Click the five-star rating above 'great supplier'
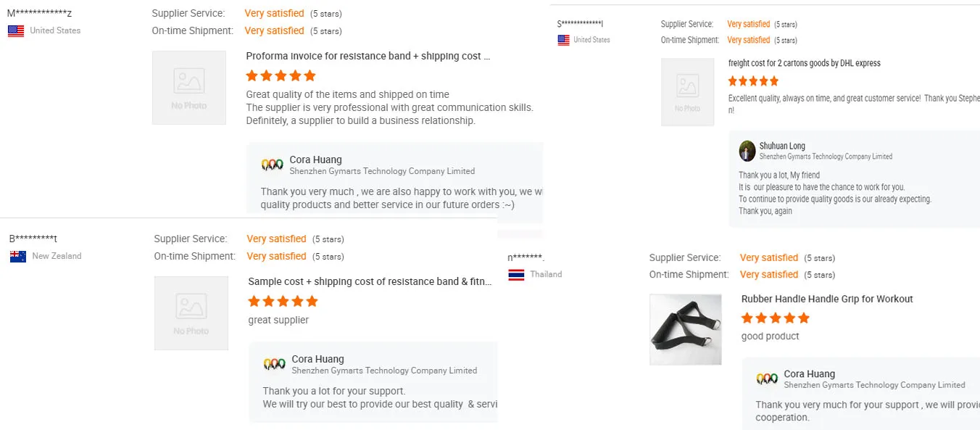Image resolution: width=980 pixels, height=430 pixels. coord(283,301)
